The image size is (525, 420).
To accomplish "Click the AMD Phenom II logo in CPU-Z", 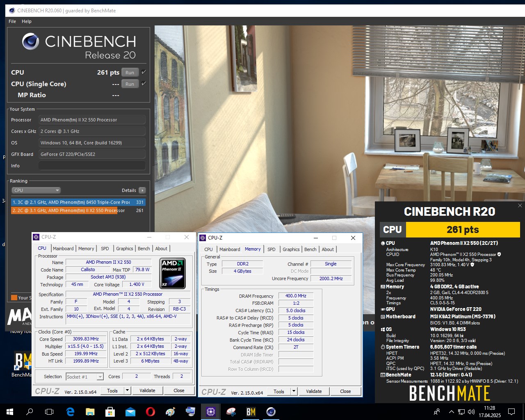I will point(172,273).
